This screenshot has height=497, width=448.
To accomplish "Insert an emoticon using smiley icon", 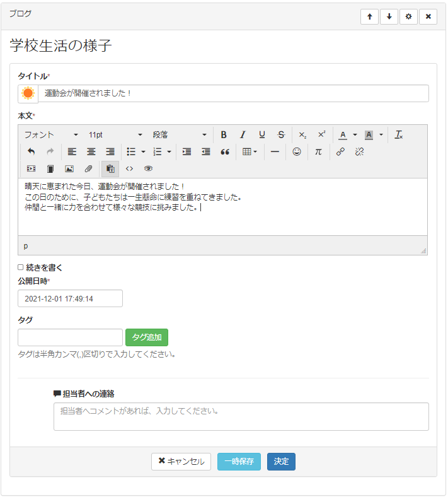I will 297,152.
